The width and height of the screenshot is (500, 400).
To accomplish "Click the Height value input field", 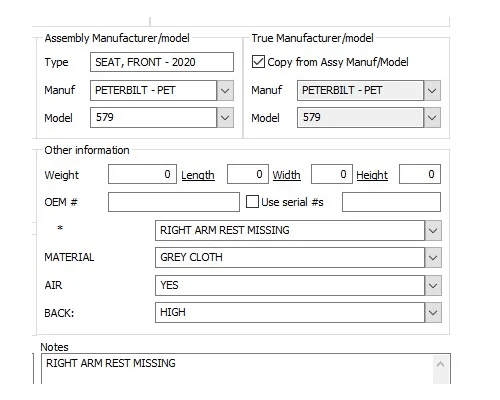I will coord(420,174).
